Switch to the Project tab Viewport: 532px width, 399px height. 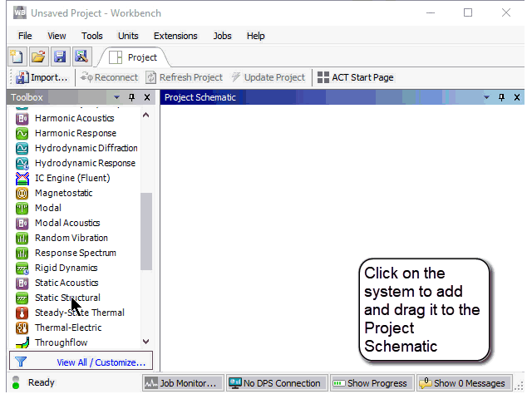[134, 57]
